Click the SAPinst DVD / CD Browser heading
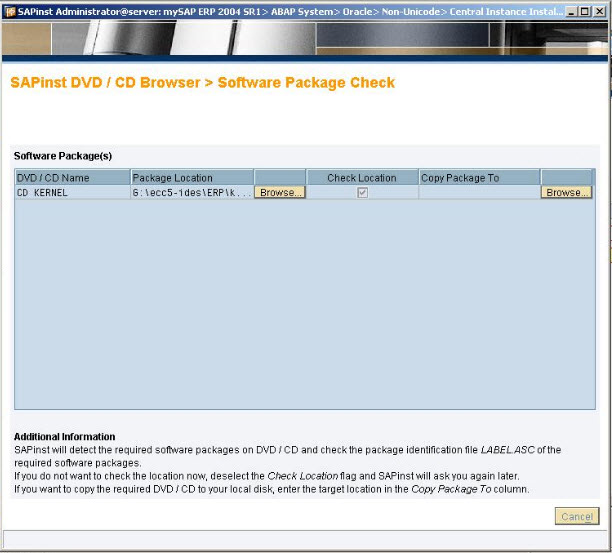This screenshot has width=612, height=553. click(203, 83)
